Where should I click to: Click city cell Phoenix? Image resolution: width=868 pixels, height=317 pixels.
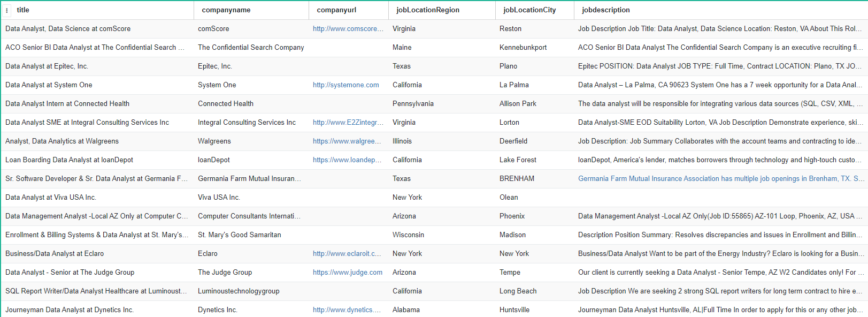[x=512, y=216]
